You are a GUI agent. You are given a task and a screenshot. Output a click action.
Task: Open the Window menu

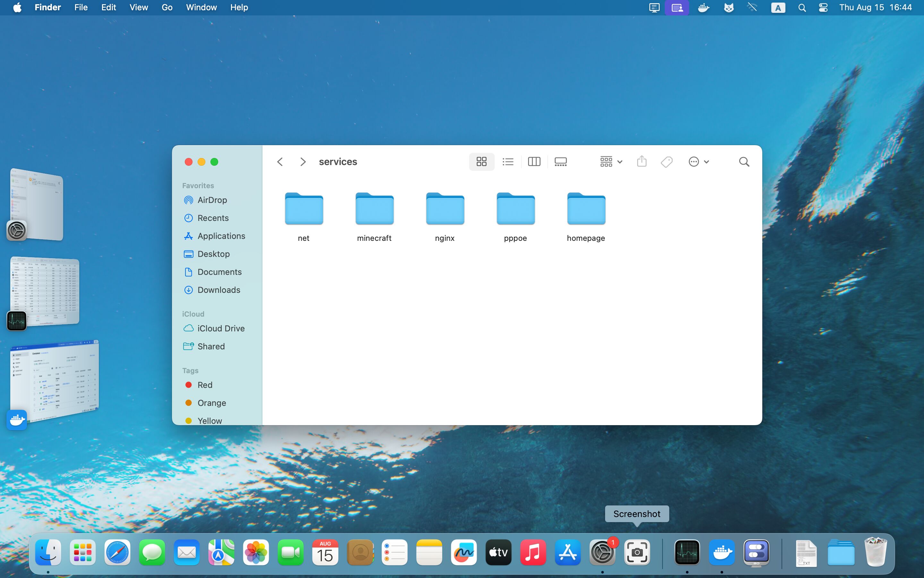point(201,7)
